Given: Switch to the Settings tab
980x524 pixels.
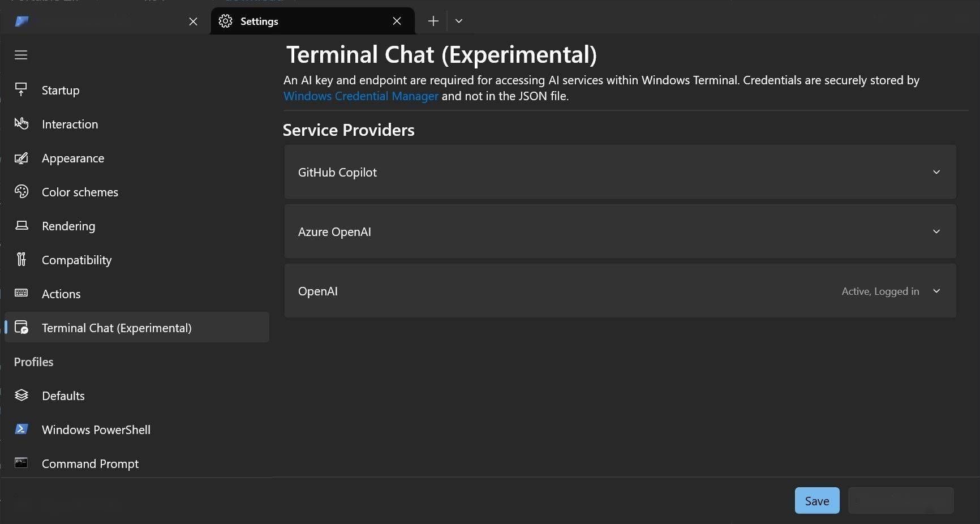Looking at the screenshot, I should click(x=312, y=21).
